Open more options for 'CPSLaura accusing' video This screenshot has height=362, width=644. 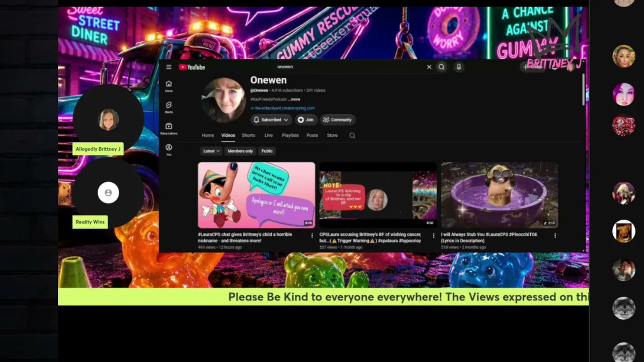(x=434, y=235)
